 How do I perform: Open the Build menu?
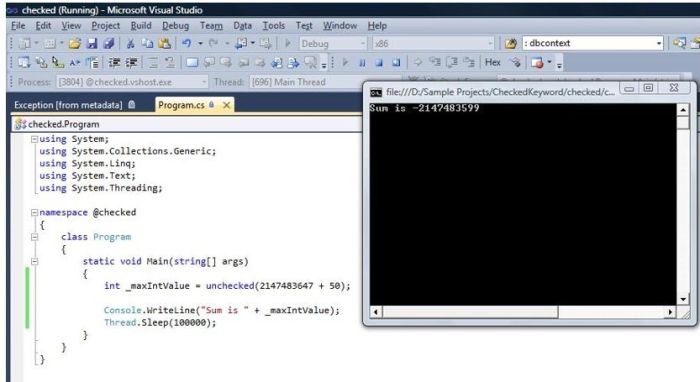[x=141, y=26]
